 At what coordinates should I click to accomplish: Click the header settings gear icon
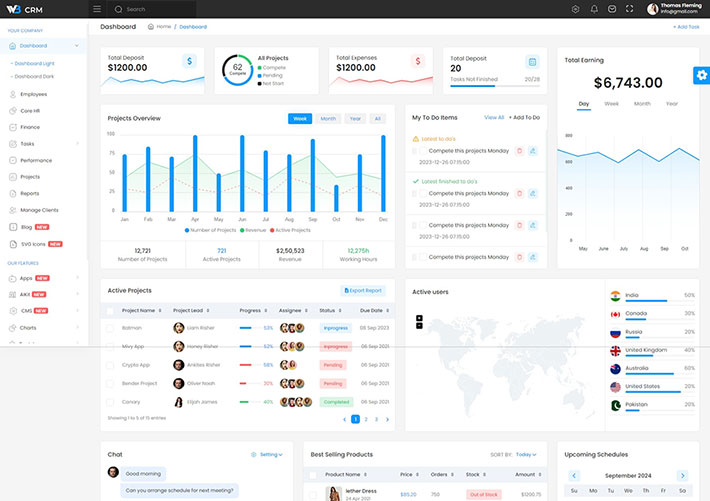click(x=576, y=9)
